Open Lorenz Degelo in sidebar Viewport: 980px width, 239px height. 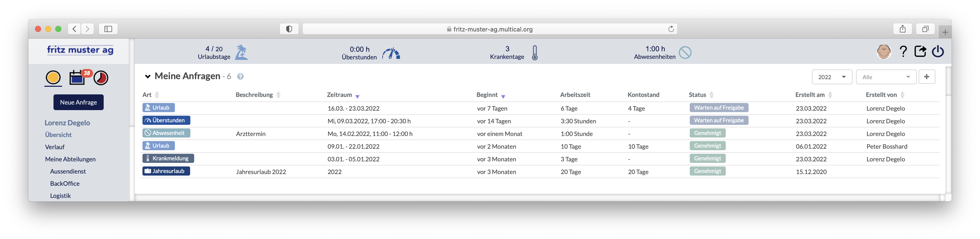coord(67,123)
